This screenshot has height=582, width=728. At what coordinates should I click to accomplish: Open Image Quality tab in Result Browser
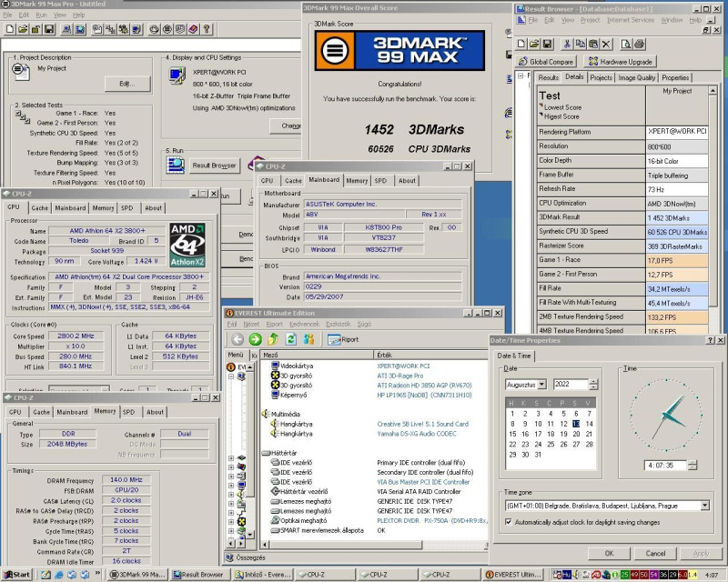tap(636, 77)
